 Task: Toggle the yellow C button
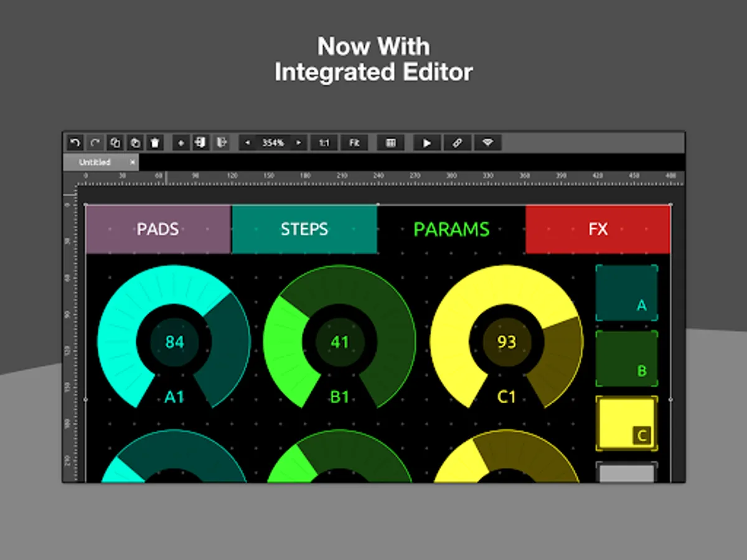coord(626,423)
